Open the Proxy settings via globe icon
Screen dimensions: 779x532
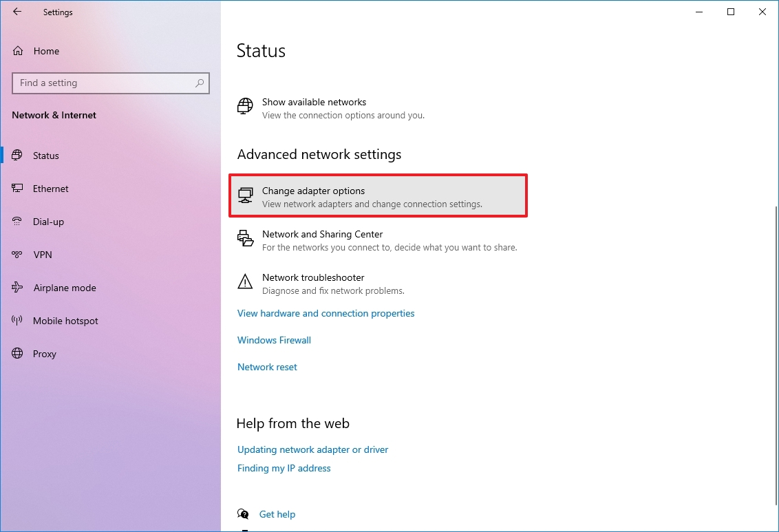16,354
